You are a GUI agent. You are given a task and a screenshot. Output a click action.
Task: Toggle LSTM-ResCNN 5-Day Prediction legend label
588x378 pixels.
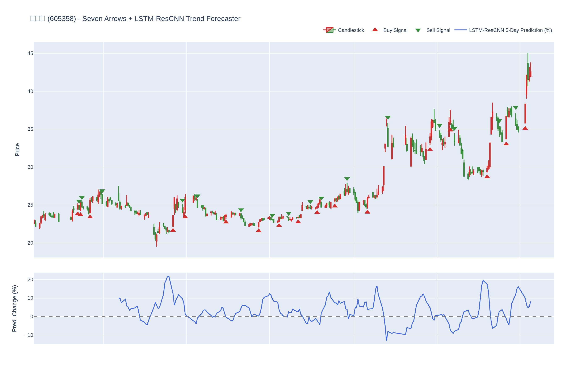tap(510, 30)
